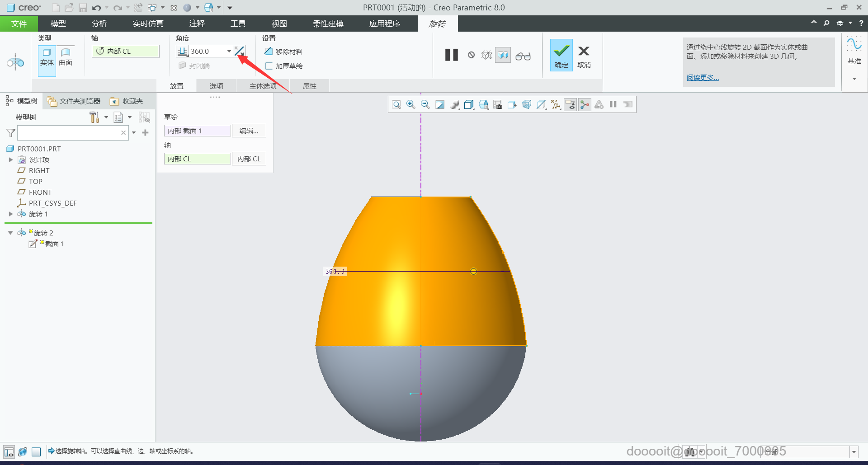Pause the revolve feature tool
Image resolution: width=868 pixels, height=465 pixels.
[451, 55]
